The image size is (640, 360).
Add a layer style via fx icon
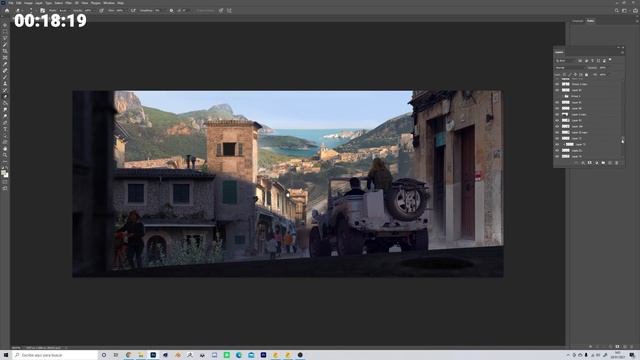tap(583, 162)
